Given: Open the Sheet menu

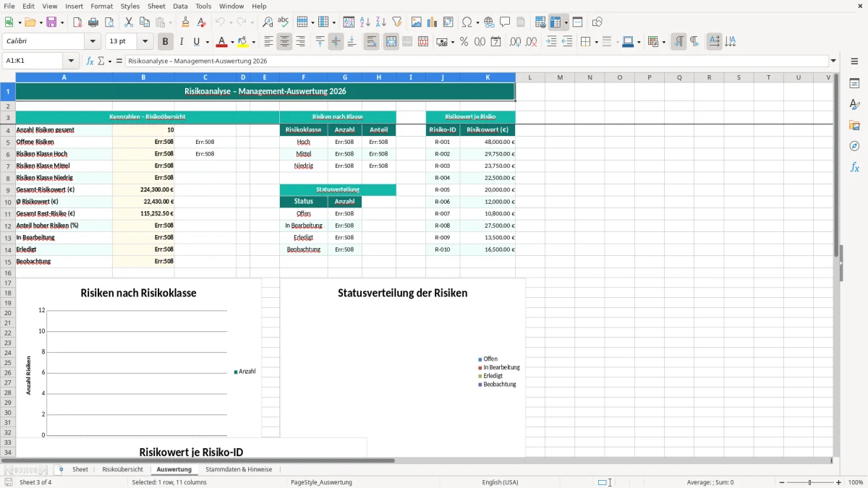Looking at the screenshot, I should coord(156,6).
